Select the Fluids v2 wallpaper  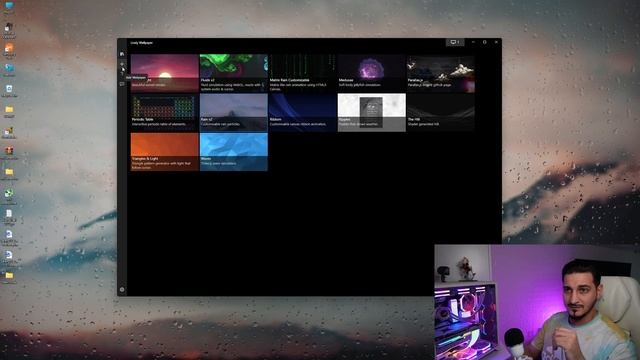point(233,73)
